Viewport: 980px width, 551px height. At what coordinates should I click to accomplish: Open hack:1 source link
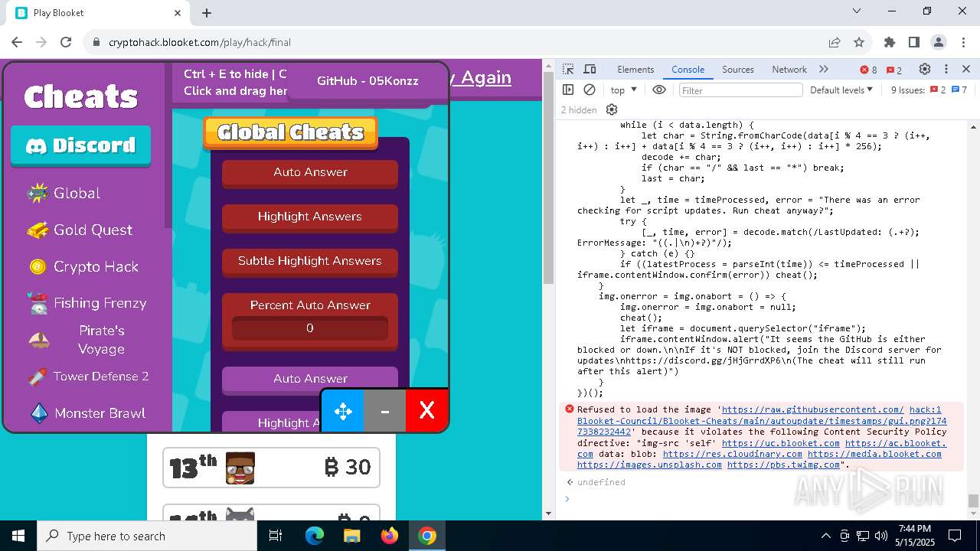(926, 409)
